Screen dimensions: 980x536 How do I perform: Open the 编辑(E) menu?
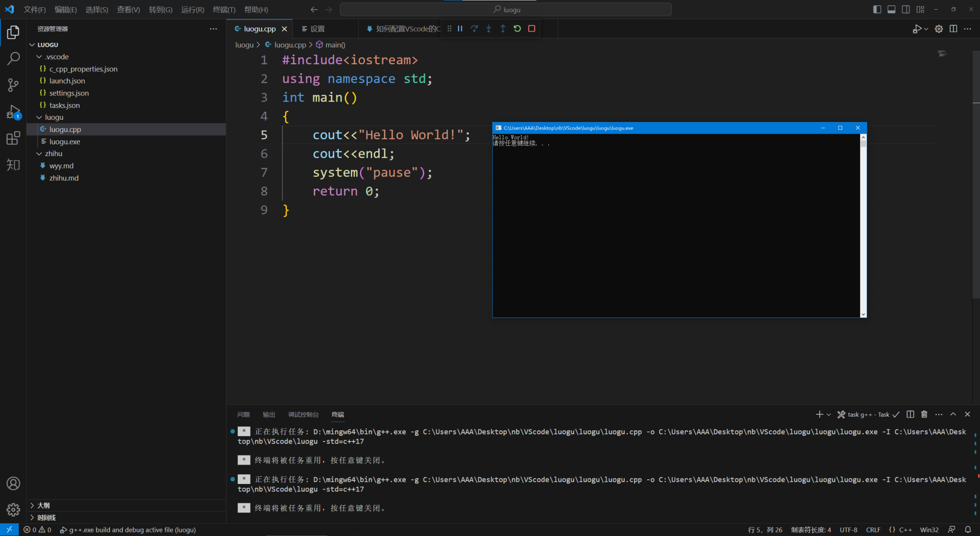[x=65, y=10]
